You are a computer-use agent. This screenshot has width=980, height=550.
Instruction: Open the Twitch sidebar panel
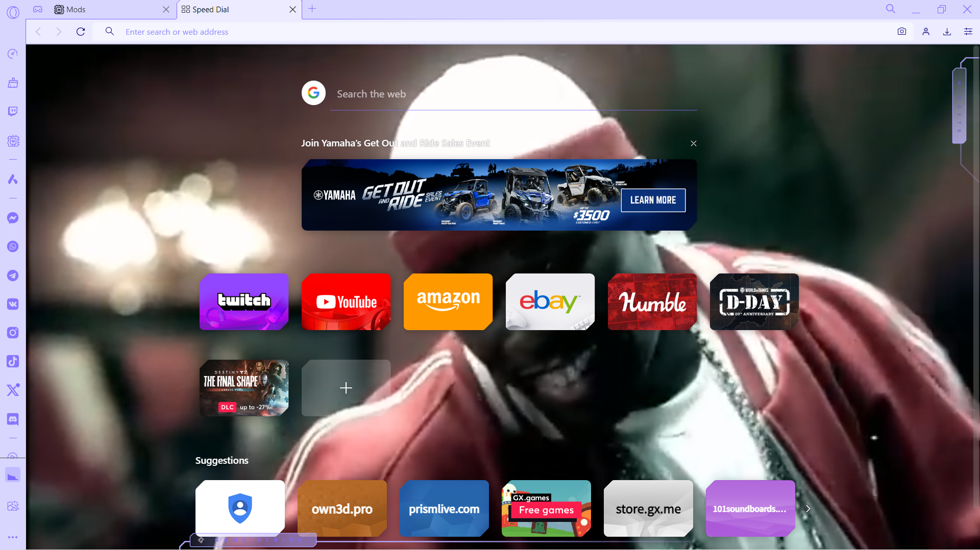pyautogui.click(x=13, y=111)
